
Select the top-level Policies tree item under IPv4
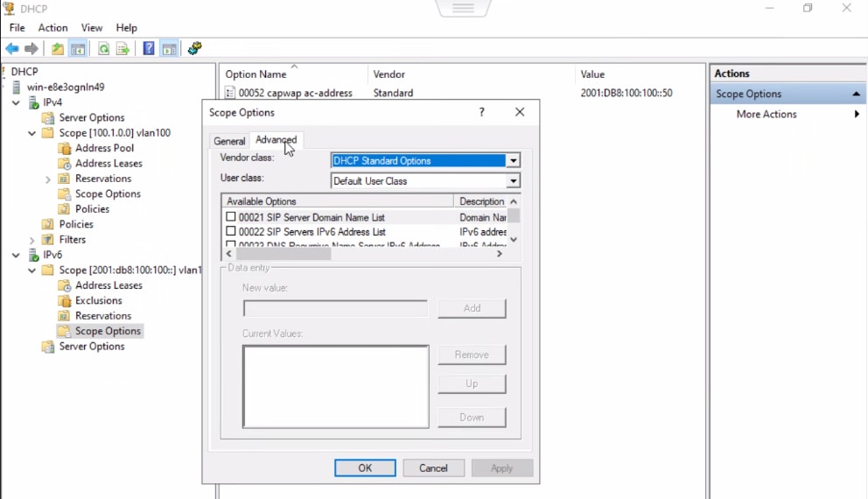pos(76,224)
